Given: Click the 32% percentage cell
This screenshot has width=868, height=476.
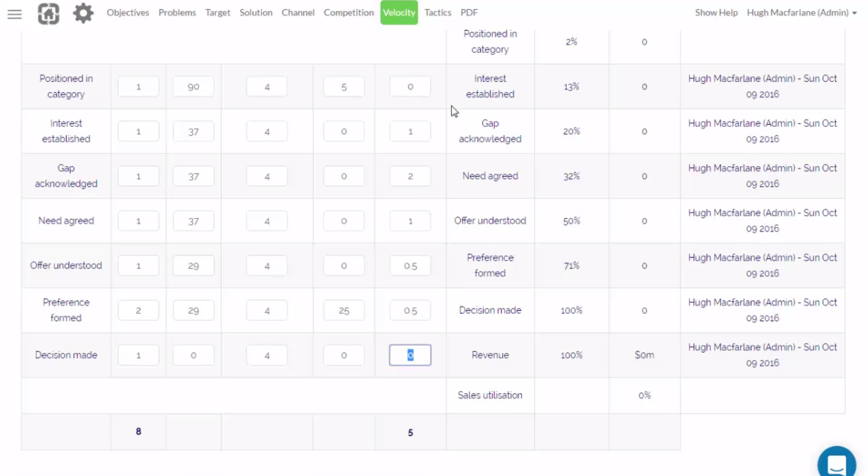Looking at the screenshot, I should click(571, 176).
